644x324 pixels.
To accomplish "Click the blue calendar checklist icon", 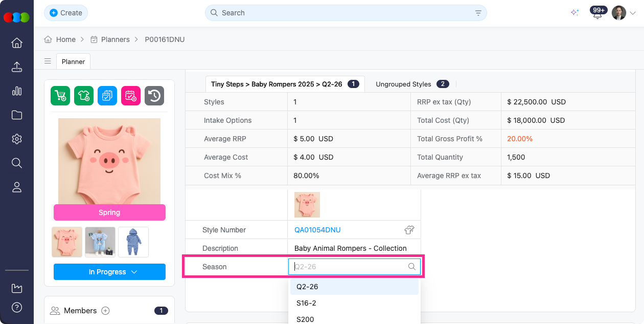I will [107, 96].
